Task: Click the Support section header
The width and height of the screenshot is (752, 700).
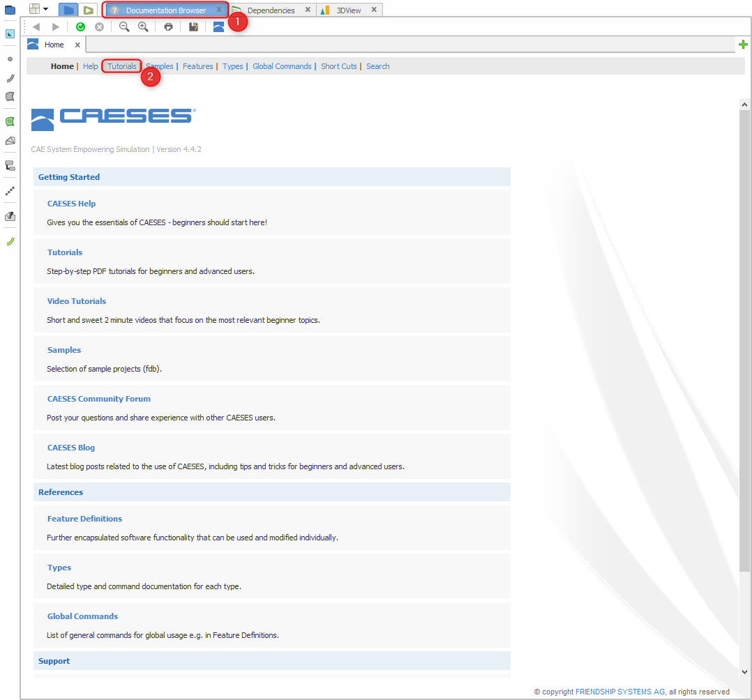Action: [272, 661]
